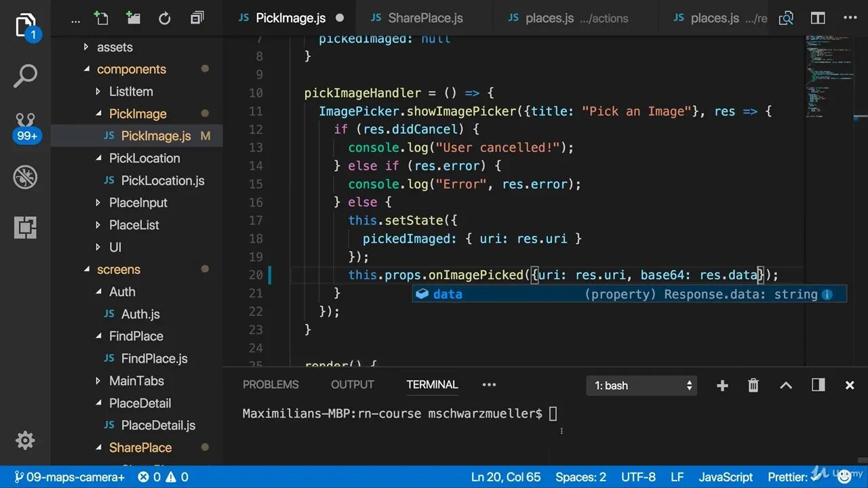Open more panel tabs ellipsis
This screenshot has height=488, width=868.
coord(489,384)
